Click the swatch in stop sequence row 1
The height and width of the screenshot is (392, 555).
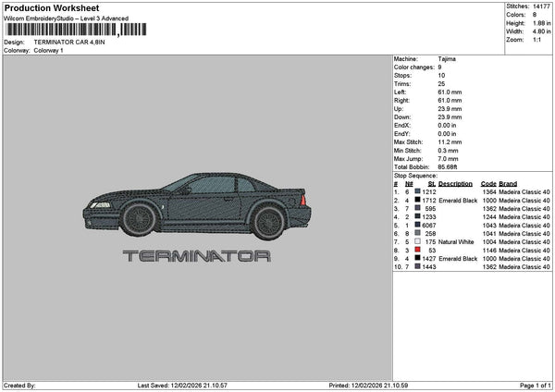point(419,191)
